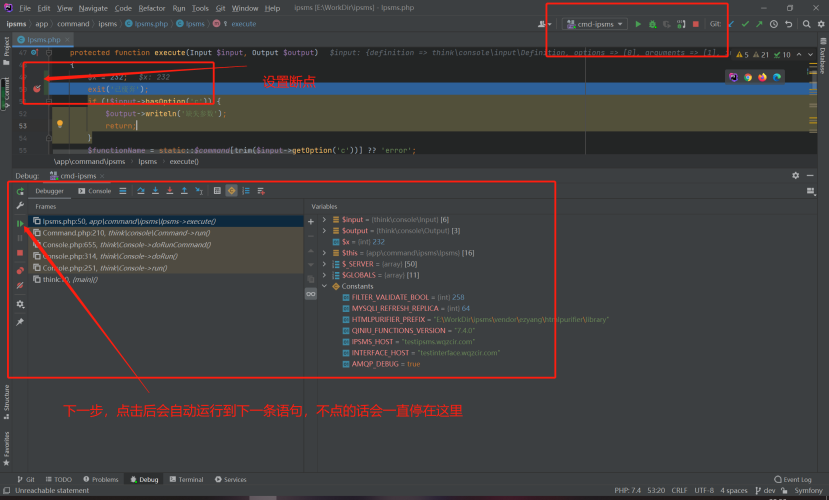The width and height of the screenshot is (829, 500).
Task: Start debugging with the green bug icon
Action: 652,24
